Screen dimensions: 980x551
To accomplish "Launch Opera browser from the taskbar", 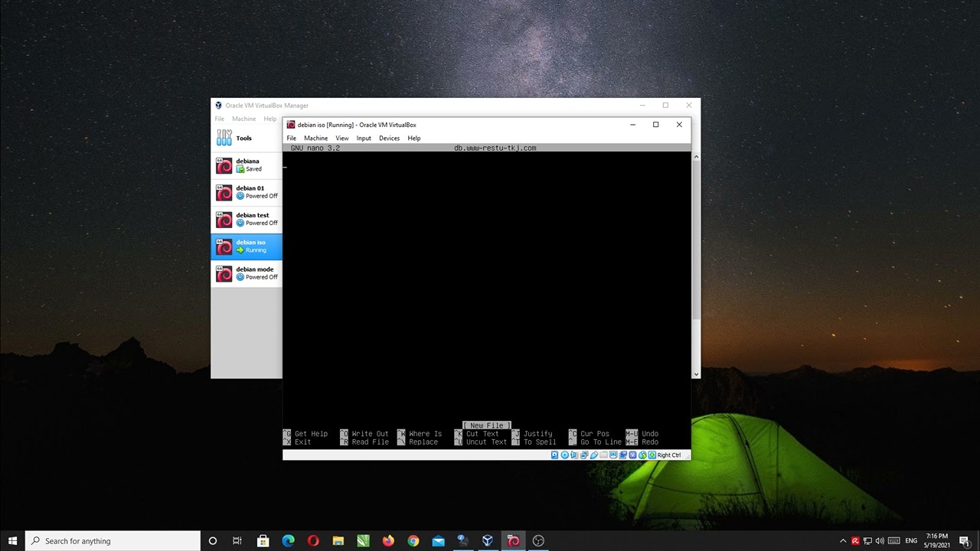I will tap(313, 541).
